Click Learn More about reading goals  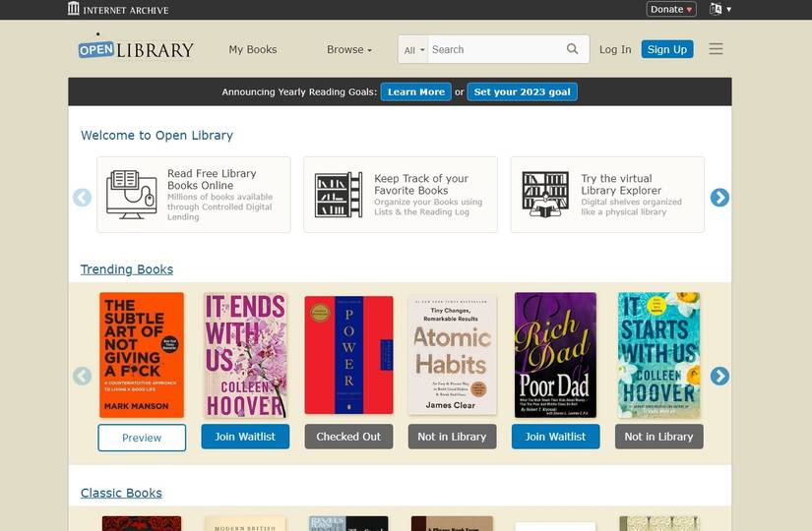(x=415, y=91)
